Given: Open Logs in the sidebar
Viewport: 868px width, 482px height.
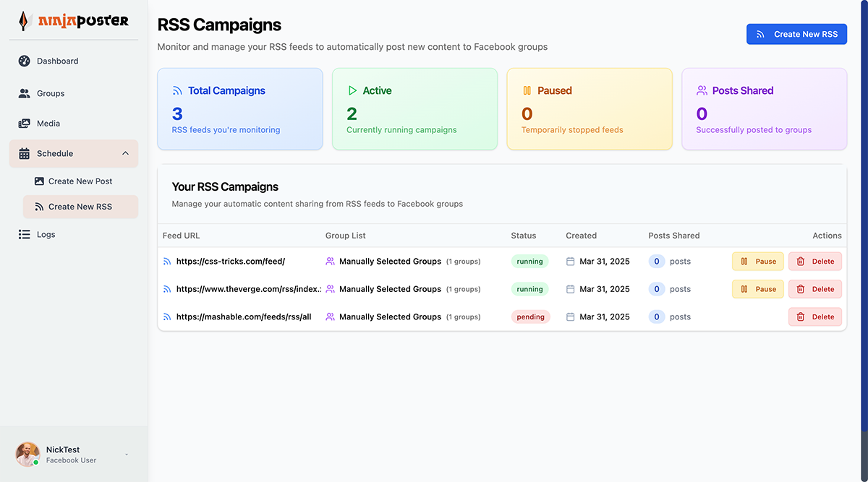Looking at the screenshot, I should [x=73, y=234].
